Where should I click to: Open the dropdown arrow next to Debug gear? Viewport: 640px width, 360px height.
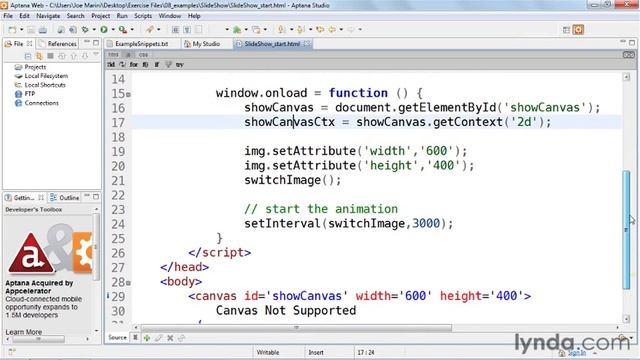coord(94,29)
